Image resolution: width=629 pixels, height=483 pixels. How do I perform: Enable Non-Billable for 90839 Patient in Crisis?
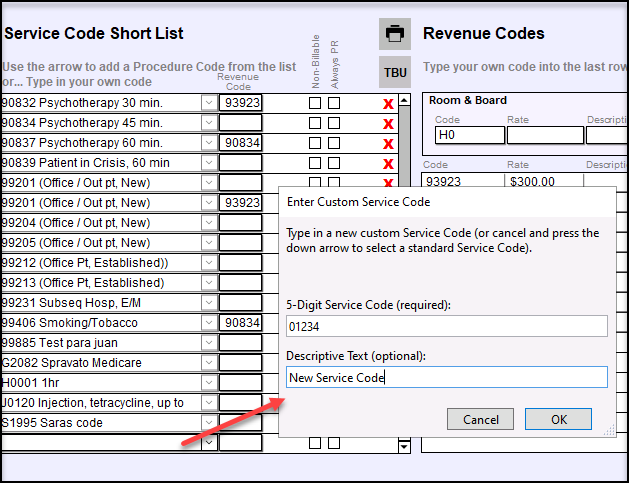315,163
